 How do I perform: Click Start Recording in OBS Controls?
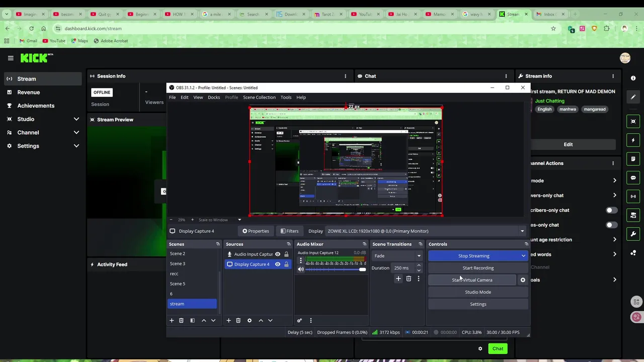[x=478, y=268]
